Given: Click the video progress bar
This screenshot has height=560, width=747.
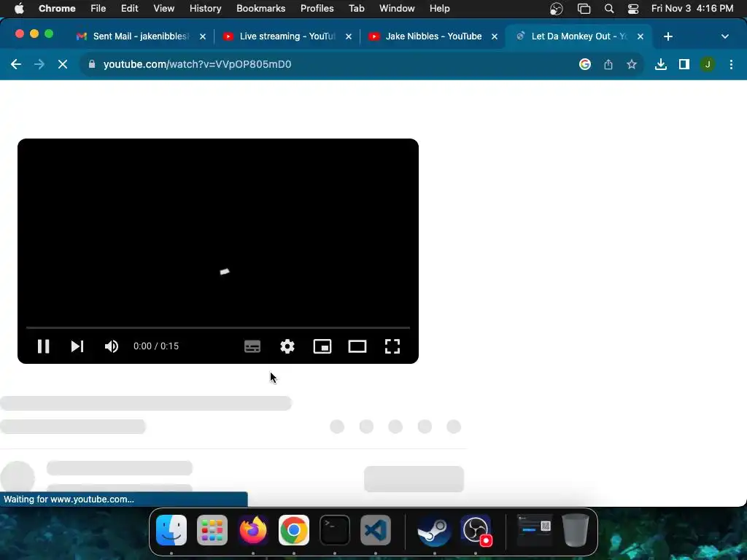Looking at the screenshot, I should pyautogui.click(x=218, y=327).
